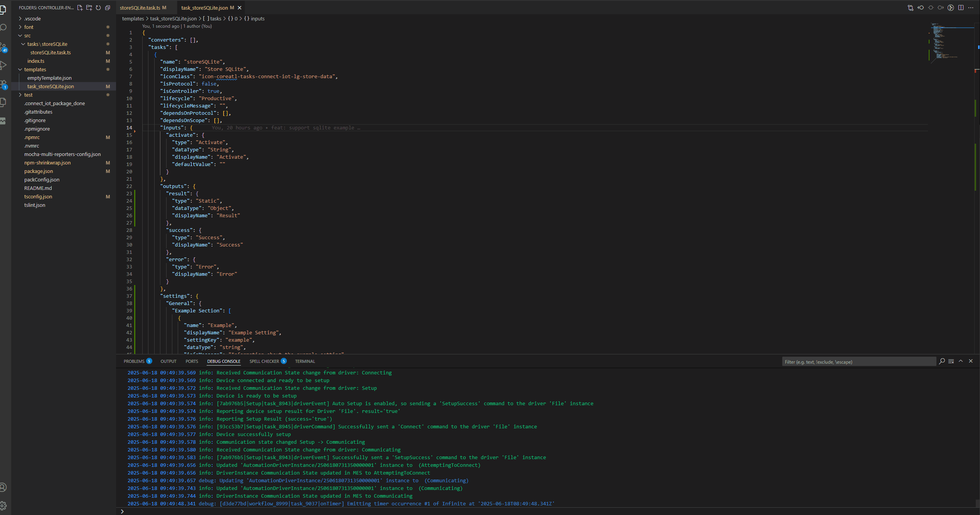Go to the previous revision icon
The image size is (980, 515).
[x=921, y=8]
